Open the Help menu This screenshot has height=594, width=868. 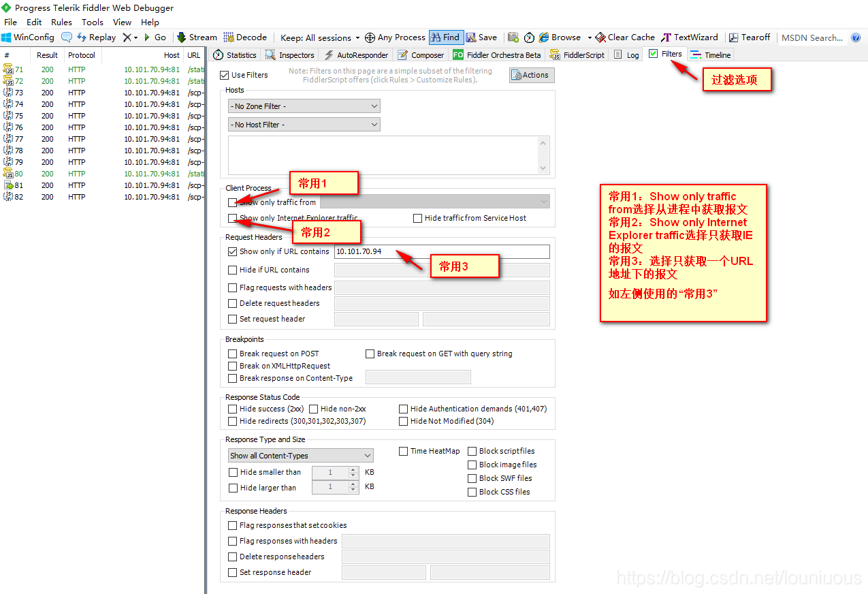tap(150, 22)
